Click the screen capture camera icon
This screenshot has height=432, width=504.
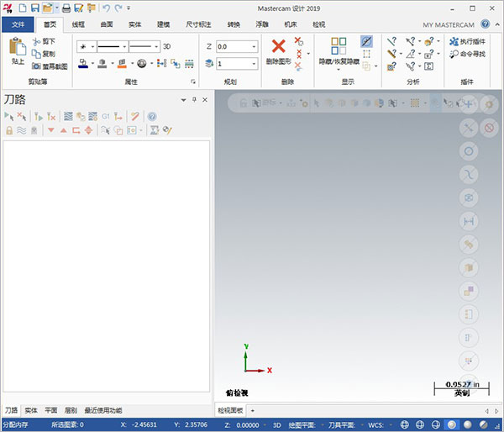[36, 66]
